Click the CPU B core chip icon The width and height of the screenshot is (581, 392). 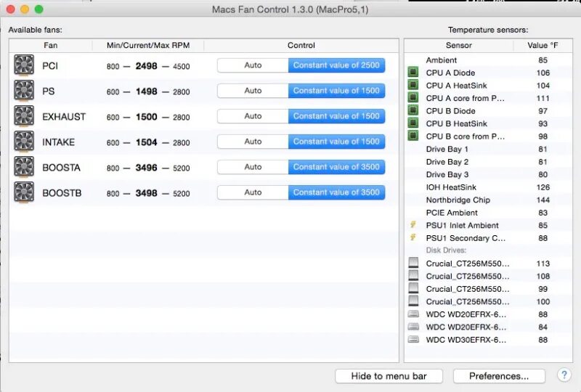[413, 136]
